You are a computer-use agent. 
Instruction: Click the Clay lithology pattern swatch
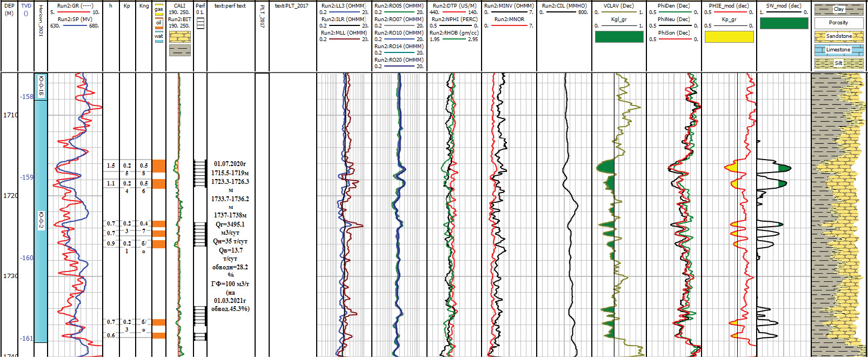click(x=838, y=9)
